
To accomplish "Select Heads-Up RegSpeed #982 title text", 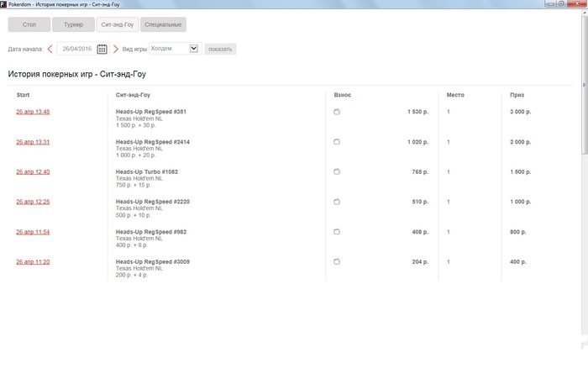I will click(150, 232).
